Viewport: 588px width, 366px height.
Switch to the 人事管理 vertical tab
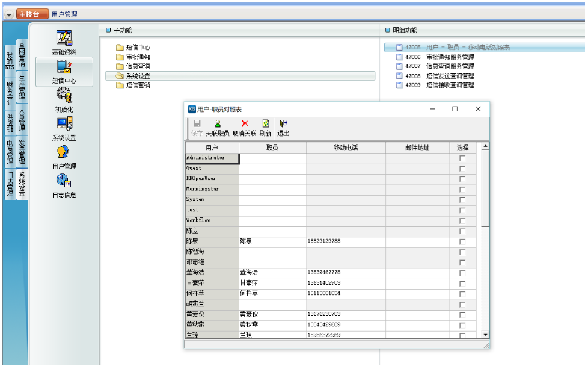[22, 119]
